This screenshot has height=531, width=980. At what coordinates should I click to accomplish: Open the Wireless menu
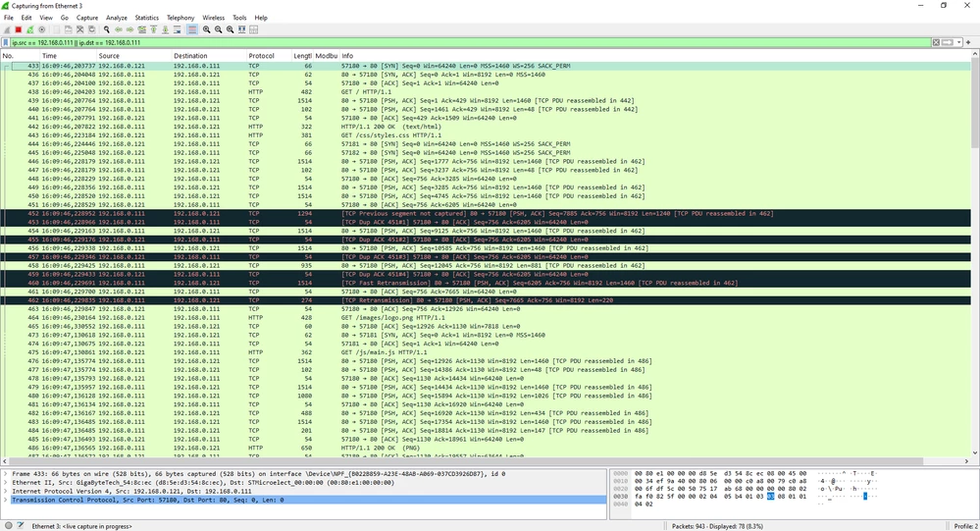pyautogui.click(x=213, y=18)
